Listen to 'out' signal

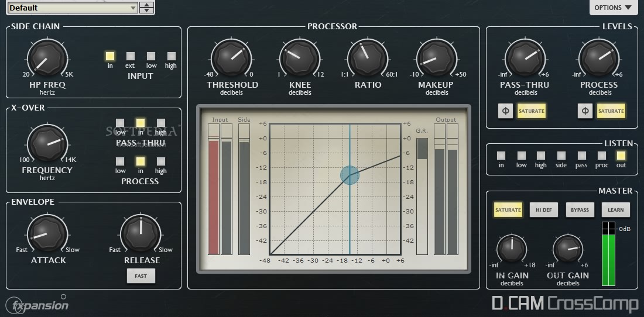coord(621,156)
